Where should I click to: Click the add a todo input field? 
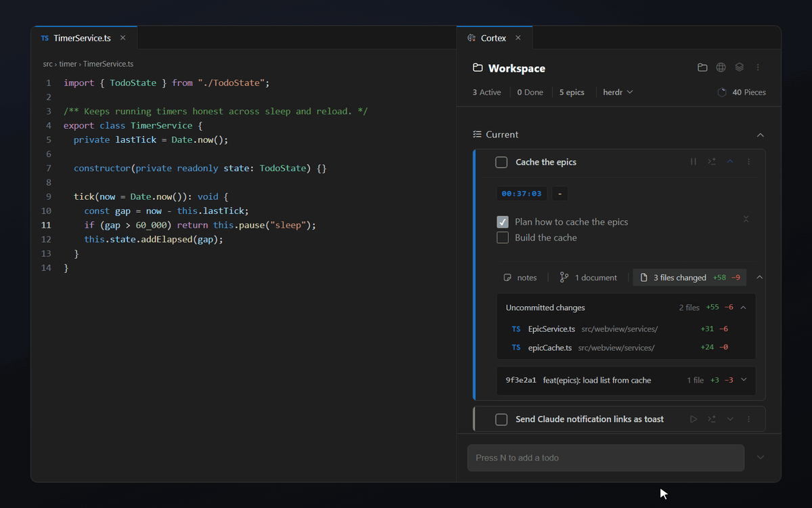click(606, 458)
